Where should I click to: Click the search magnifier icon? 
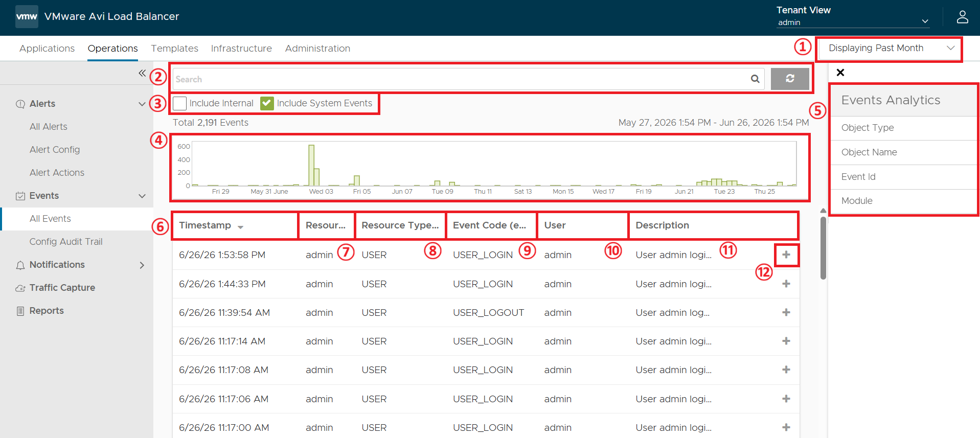[x=755, y=79]
